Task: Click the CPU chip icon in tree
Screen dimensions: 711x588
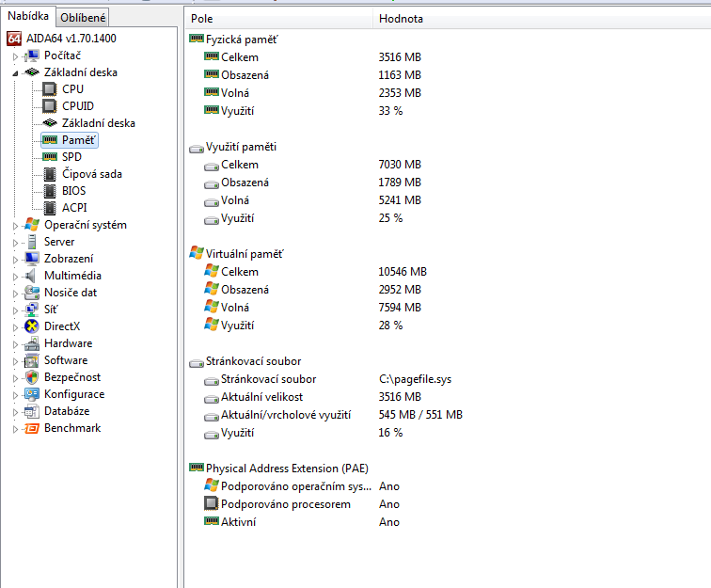Action: click(50, 89)
